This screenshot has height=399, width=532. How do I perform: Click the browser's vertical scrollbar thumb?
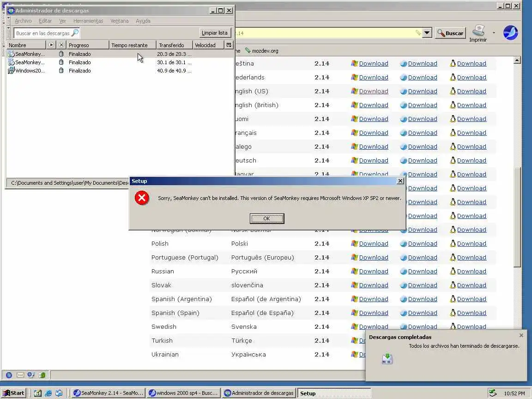(x=517, y=217)
